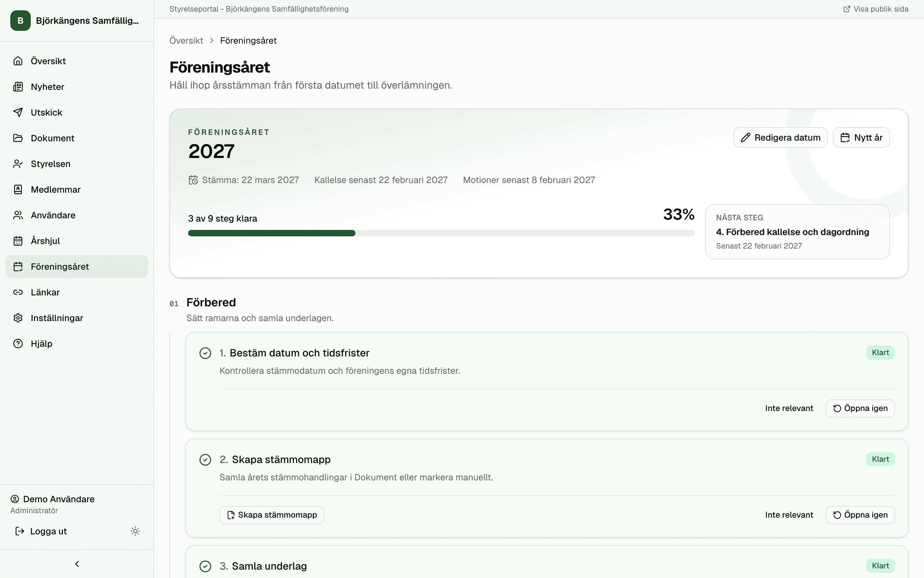Click the breadcrumb chevron after Översikt
924x578 pixels.
211,40
